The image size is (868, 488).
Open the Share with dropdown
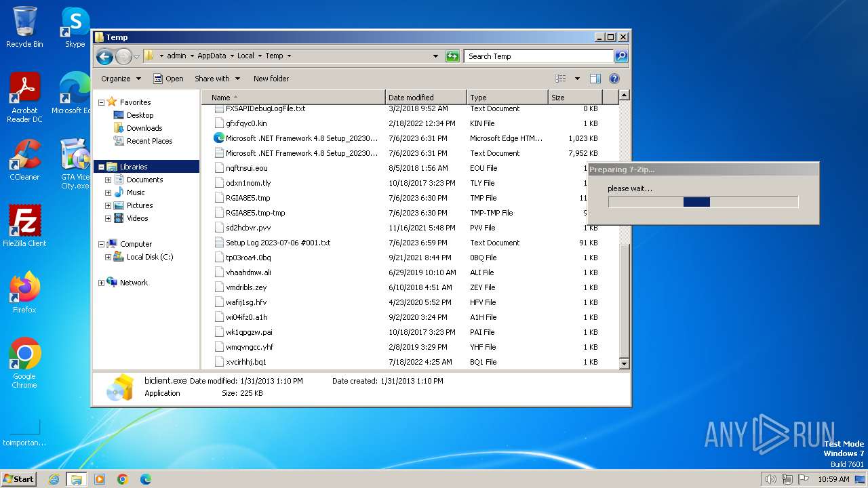click(x=218, y=79)
